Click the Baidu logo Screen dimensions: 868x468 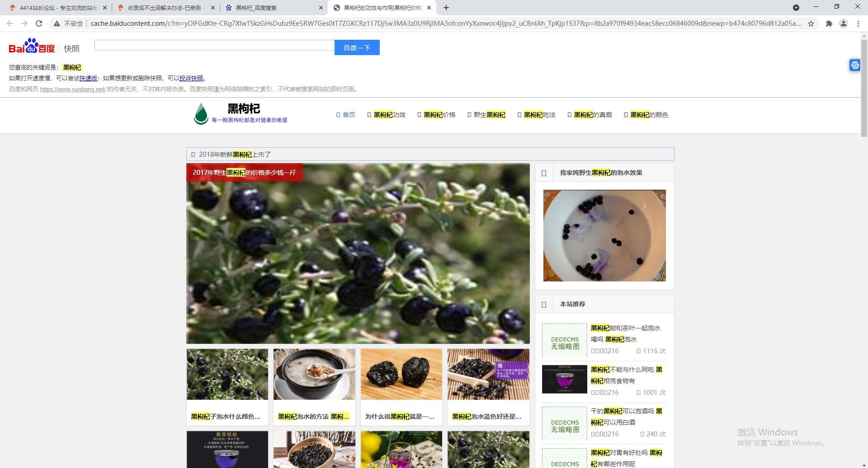32,46
